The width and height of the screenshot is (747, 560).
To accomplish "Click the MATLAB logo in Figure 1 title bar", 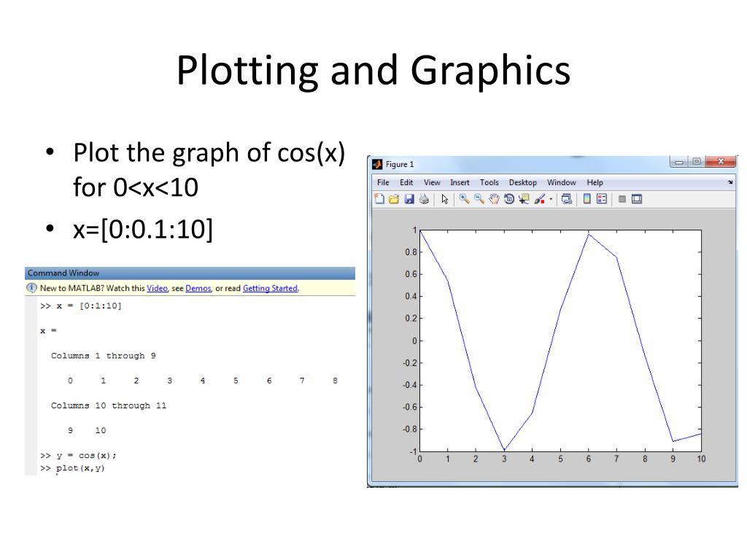I will (x=377, y=164).
